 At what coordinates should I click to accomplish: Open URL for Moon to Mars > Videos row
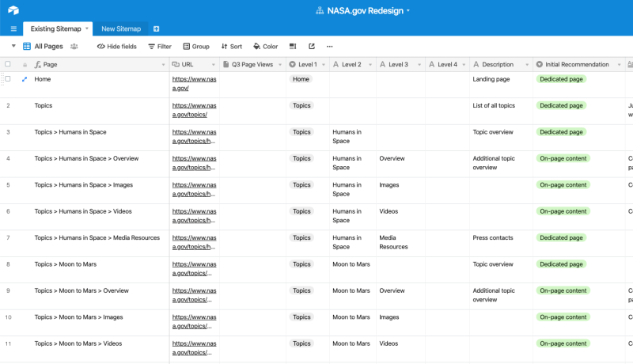click(194, 348)
